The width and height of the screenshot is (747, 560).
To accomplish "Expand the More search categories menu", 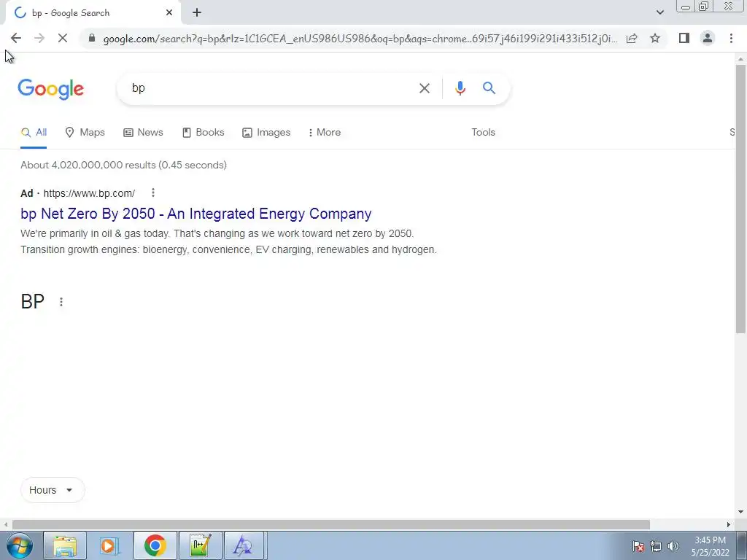I will coord(325,133).
